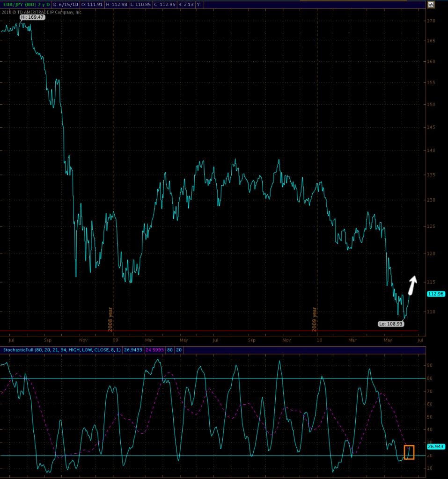Click the D: 6/15/10 date field

click(66, 4)
